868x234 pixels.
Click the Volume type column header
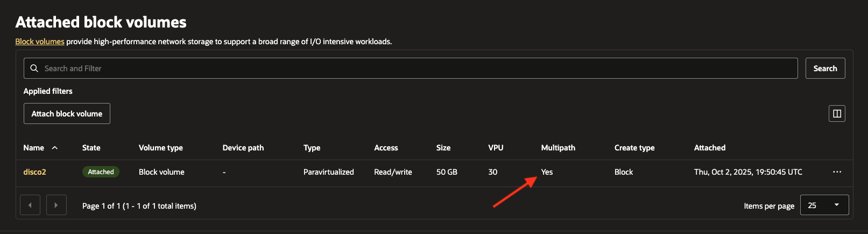point(161,148)
